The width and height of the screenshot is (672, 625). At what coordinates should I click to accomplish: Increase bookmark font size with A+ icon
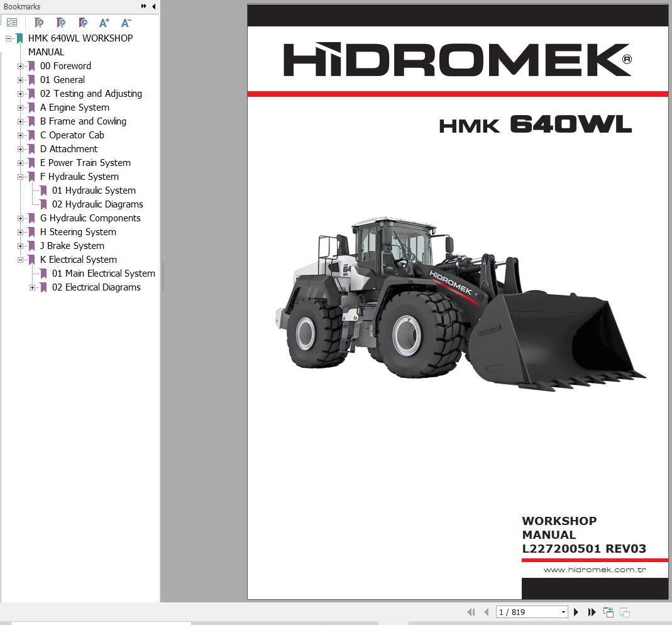coord(104,23)
